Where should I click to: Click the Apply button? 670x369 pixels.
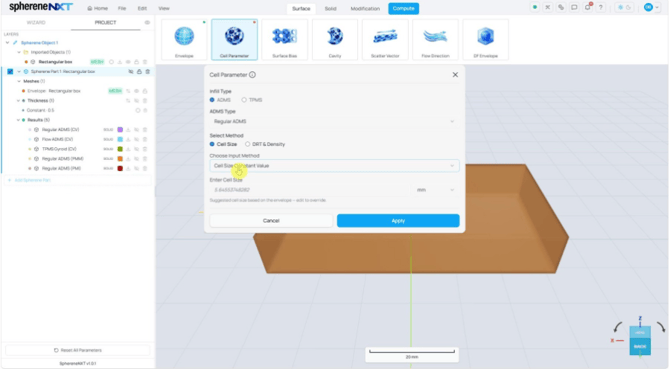[398, 221]
